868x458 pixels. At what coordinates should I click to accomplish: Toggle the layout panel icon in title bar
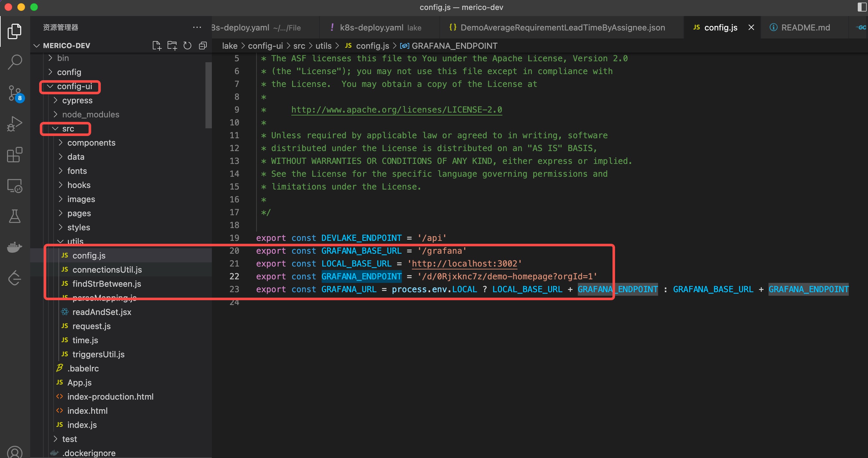[x=861, y=7]
